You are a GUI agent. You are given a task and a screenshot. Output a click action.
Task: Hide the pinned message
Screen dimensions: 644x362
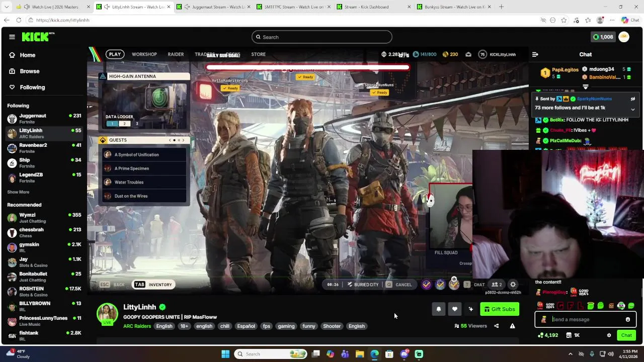pos(633,99)
